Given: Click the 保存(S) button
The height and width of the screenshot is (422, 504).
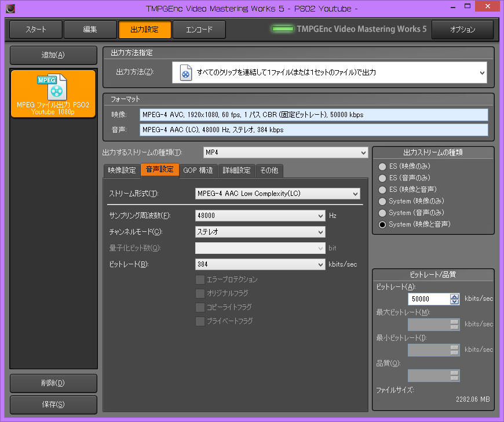Looking at the screenshot, I should coord(53,405).
